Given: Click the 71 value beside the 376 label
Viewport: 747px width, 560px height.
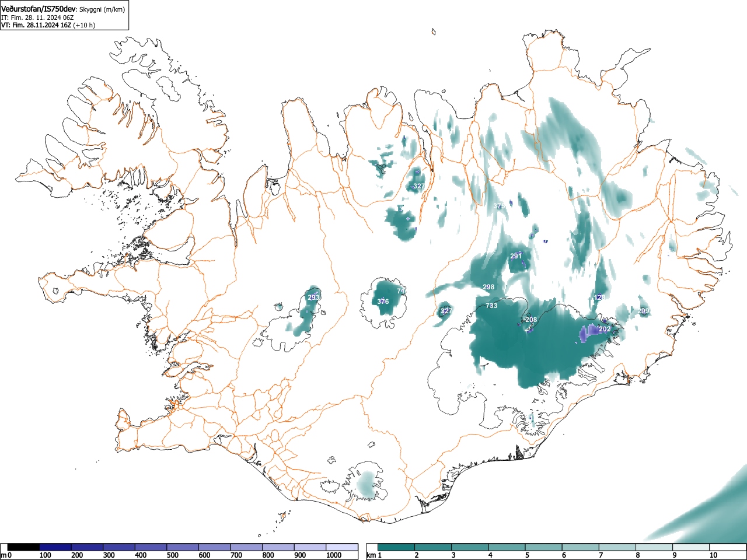Looking at the screenshot, I should pyautogui.click(x=401, y=291).
